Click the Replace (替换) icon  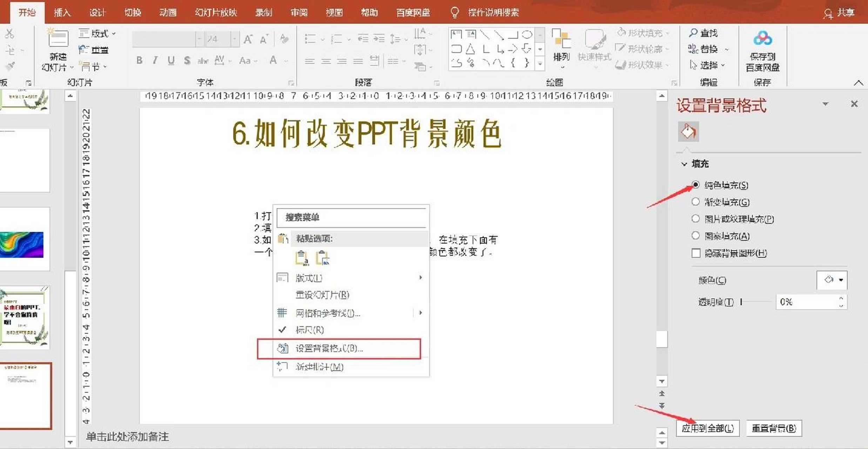(x=693, y=49)
